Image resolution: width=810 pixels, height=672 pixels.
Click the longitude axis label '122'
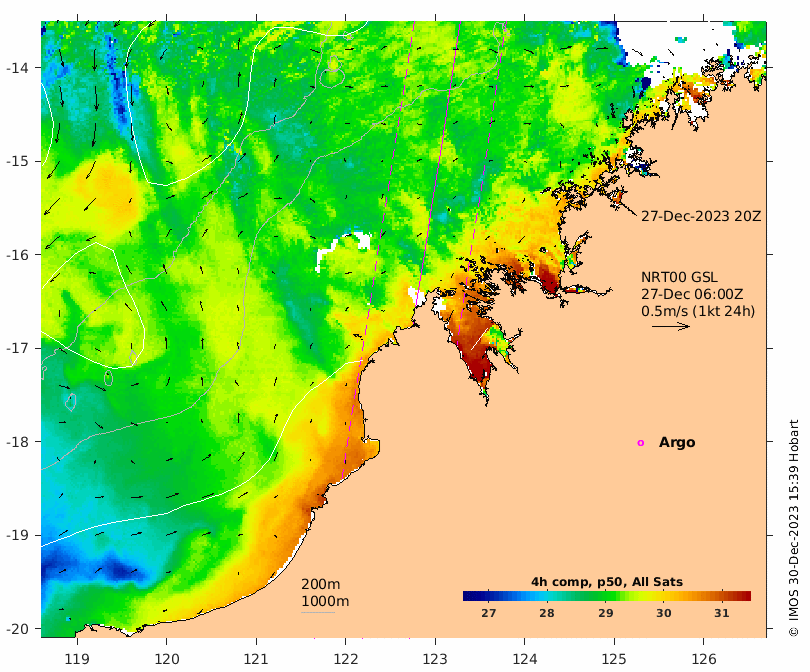346,659
